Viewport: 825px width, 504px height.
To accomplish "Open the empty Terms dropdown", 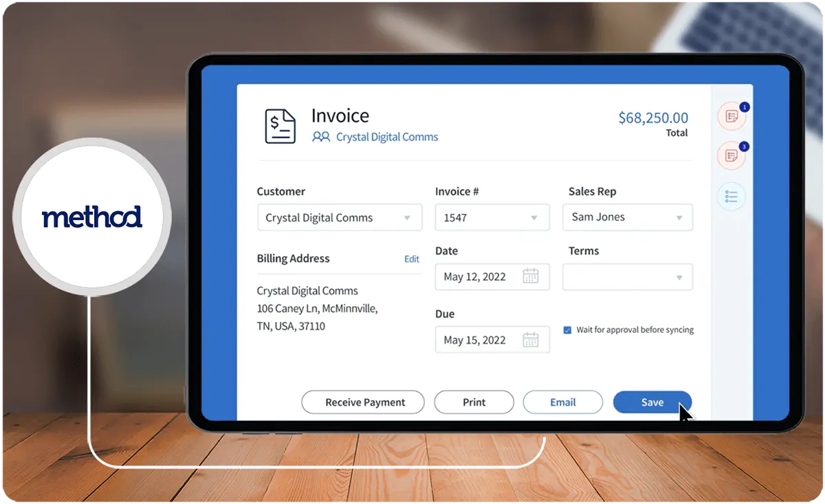I will 628,277.
